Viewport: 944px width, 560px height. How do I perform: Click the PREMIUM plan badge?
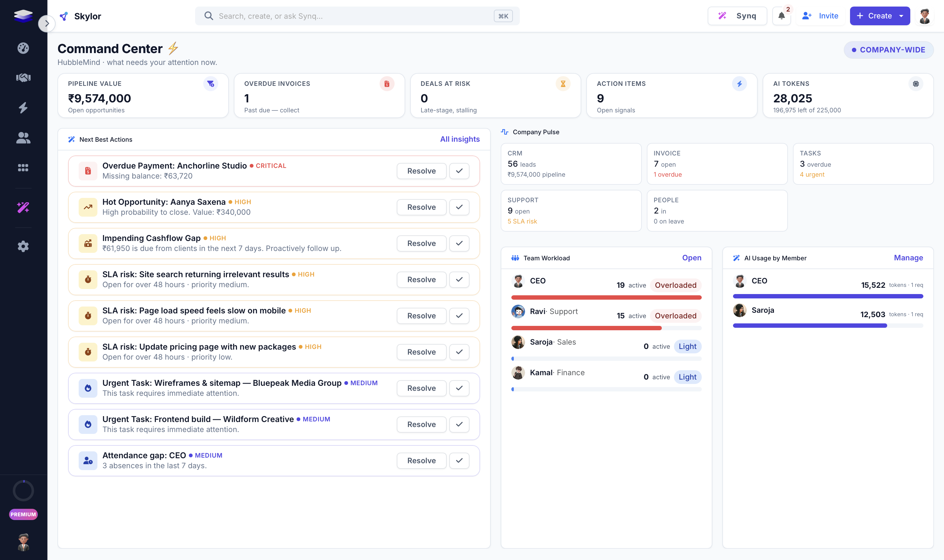[23, 514]
